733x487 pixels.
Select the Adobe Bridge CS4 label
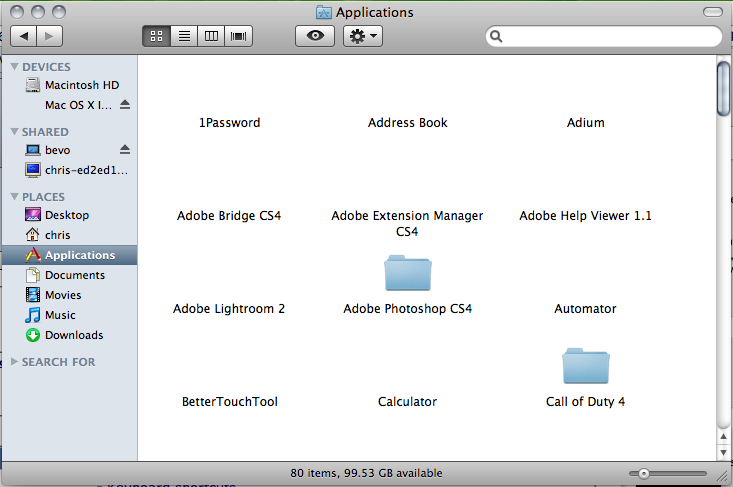pos(229,215)
